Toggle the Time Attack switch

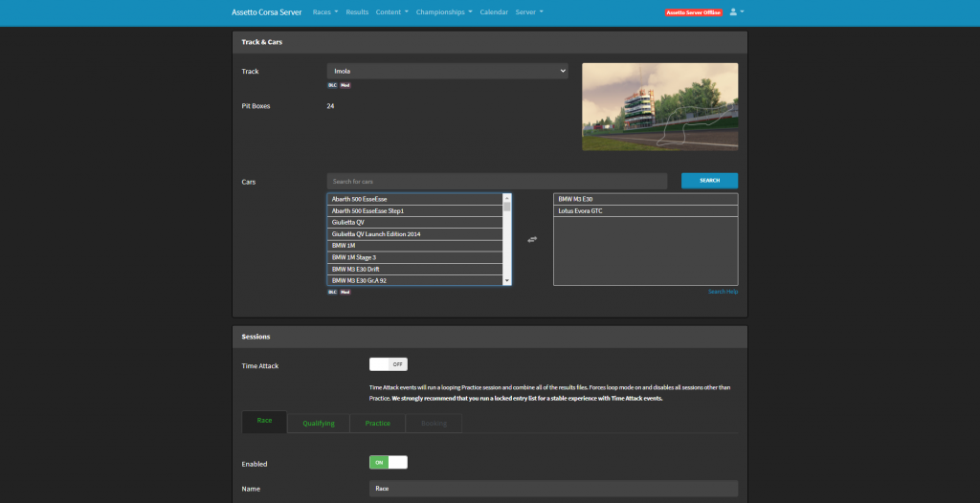(x=389, y=364)
